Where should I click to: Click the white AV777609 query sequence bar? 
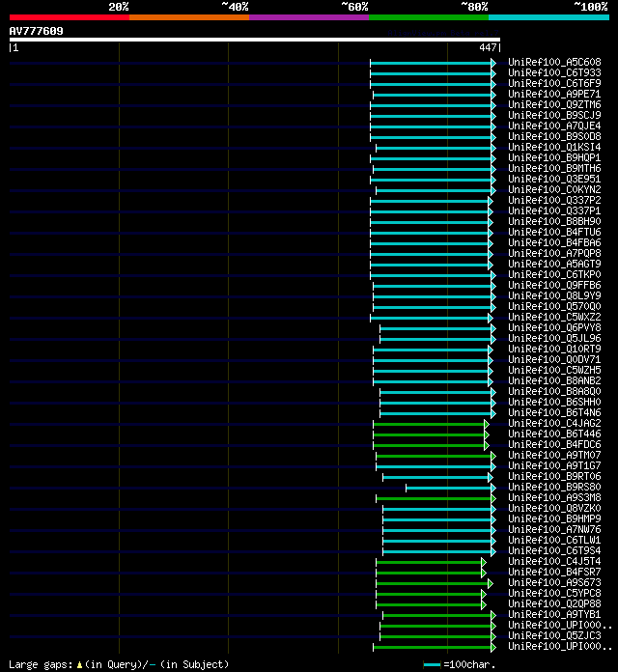(x=255, y=40)
